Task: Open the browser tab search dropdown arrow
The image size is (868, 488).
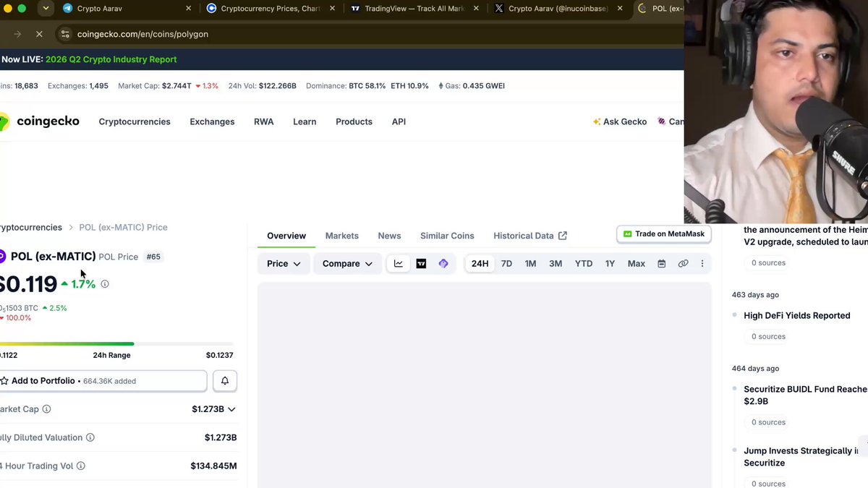Action: click(x=46, y=9)
